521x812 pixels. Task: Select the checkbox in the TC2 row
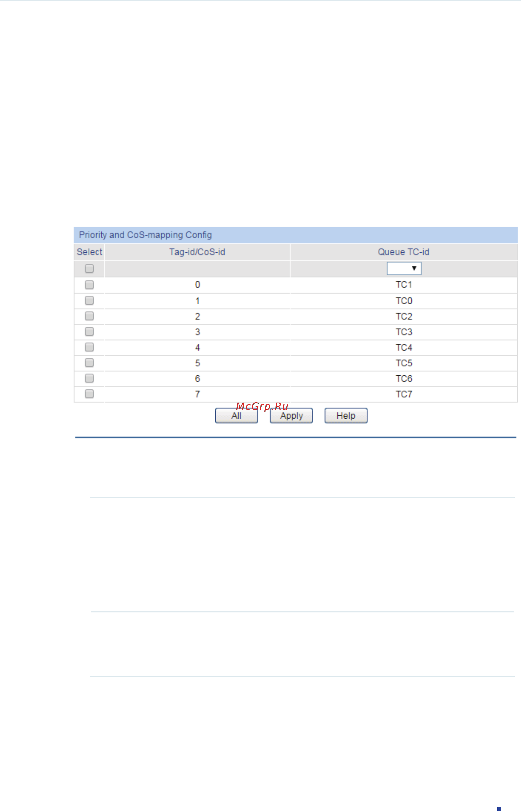[x=89, y=316]
